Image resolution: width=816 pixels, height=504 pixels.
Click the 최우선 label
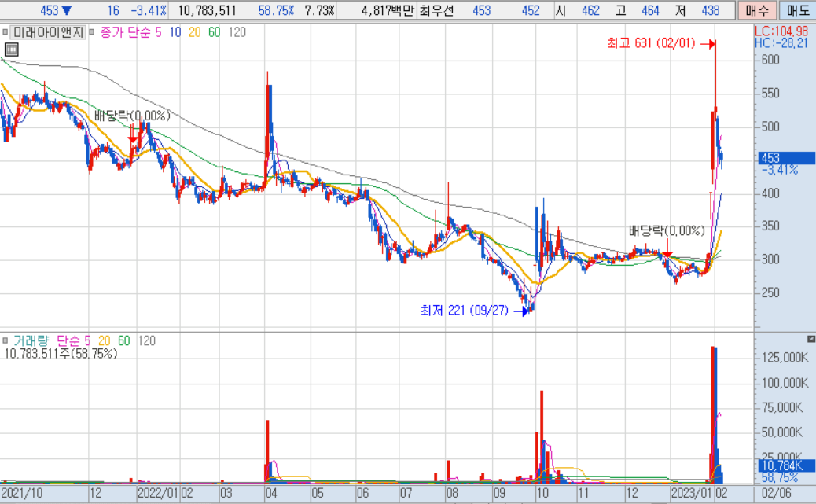pyautogui.click(x=436, y=10)
